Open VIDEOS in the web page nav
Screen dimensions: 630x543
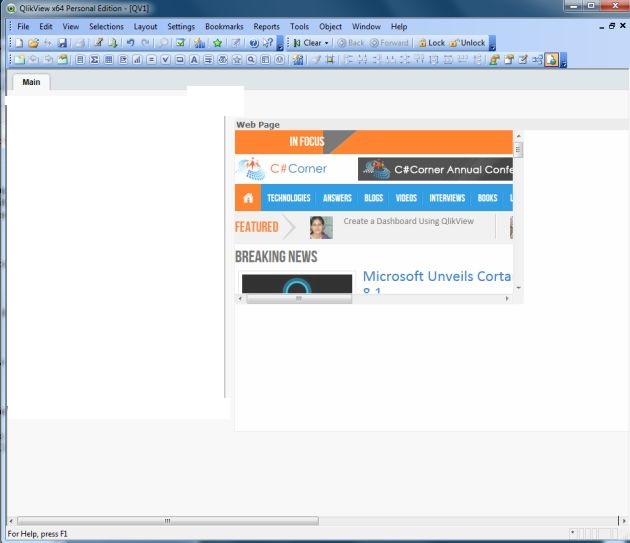406,198
